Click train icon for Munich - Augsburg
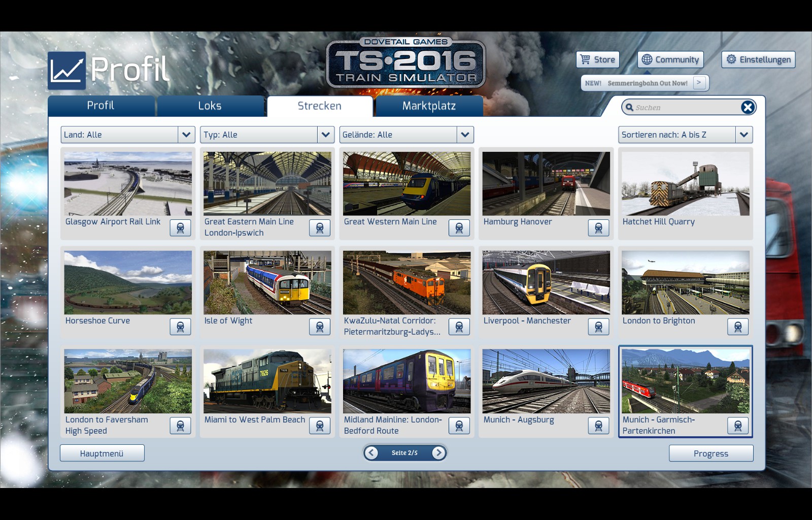 pos(599,426)
